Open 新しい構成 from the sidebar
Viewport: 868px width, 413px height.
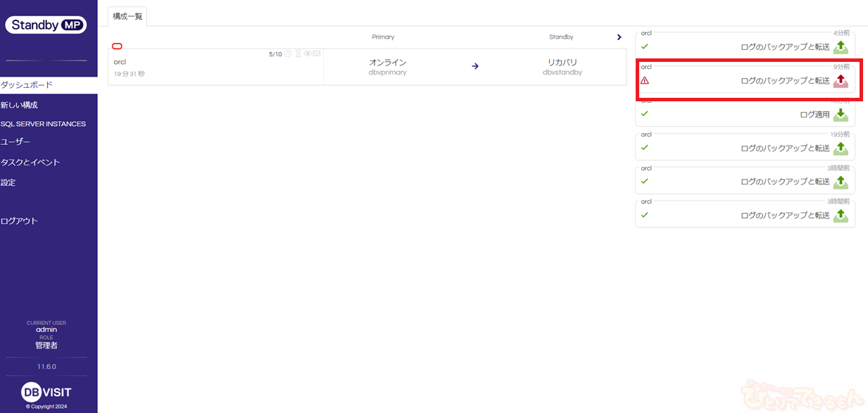click(x=20, y=105)
